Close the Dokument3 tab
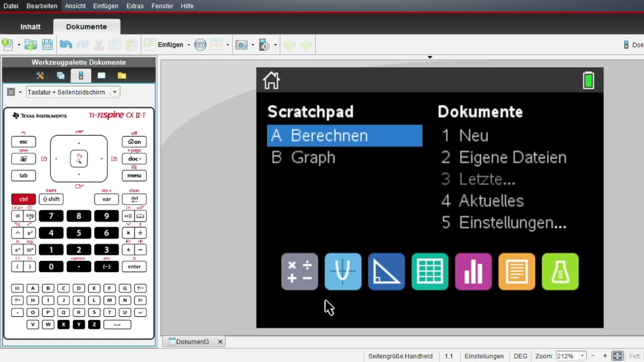644x362 pixels. point(220,342)
